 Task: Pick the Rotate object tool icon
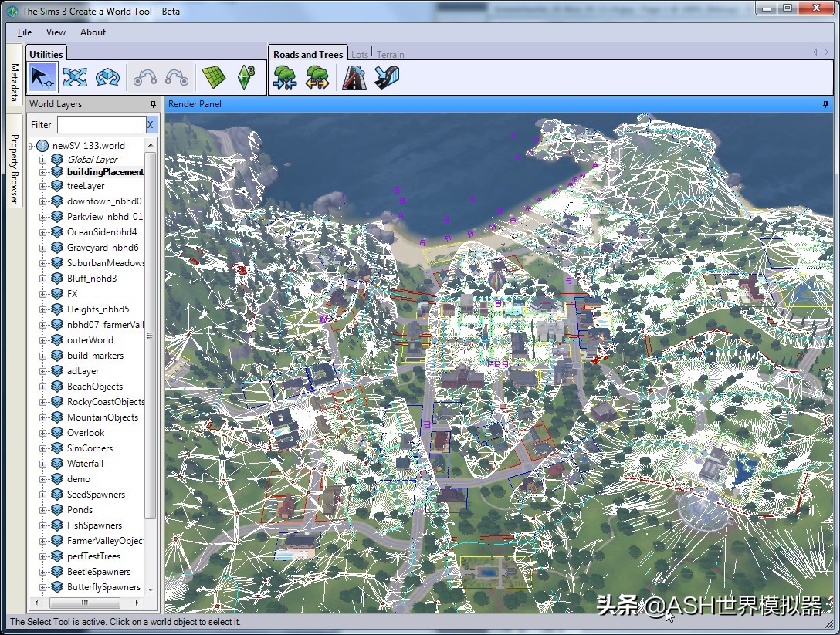107,77
